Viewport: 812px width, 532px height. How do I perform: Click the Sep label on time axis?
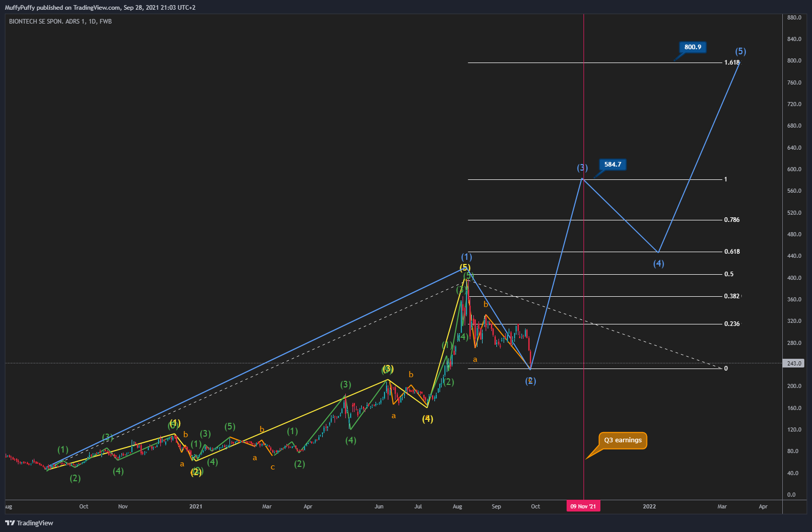point(496,506)
